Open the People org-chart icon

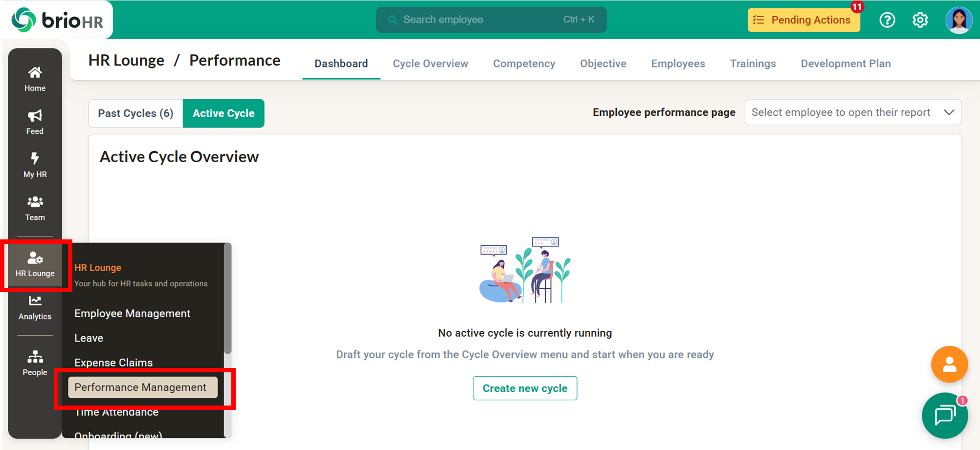[35, 363]
